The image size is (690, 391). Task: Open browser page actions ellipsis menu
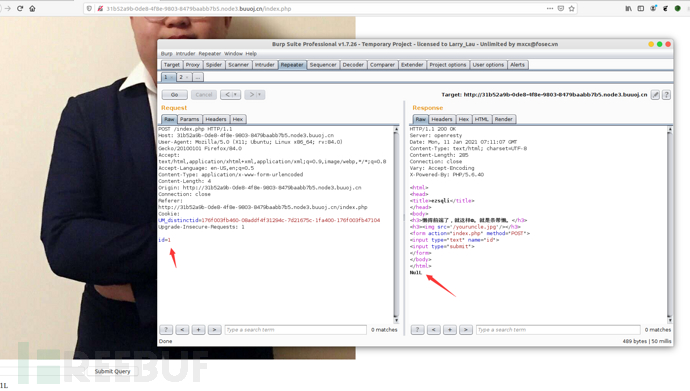click(550, 8)
